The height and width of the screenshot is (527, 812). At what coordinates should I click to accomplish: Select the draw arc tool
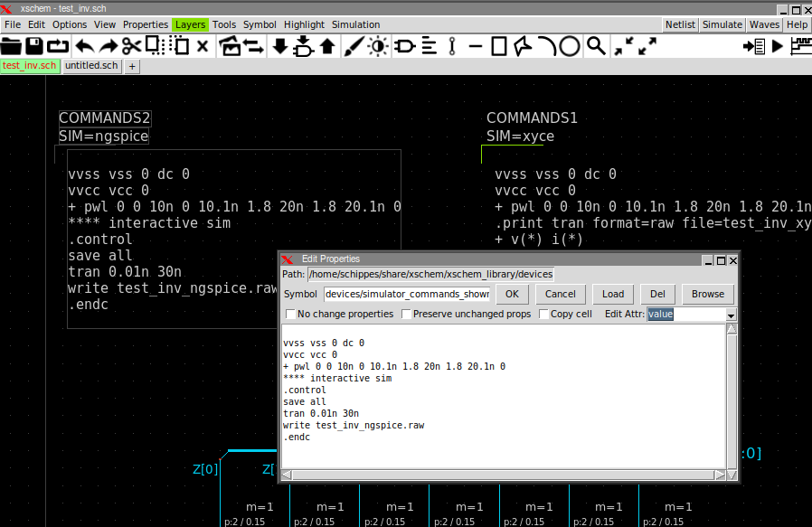point(546,46)
